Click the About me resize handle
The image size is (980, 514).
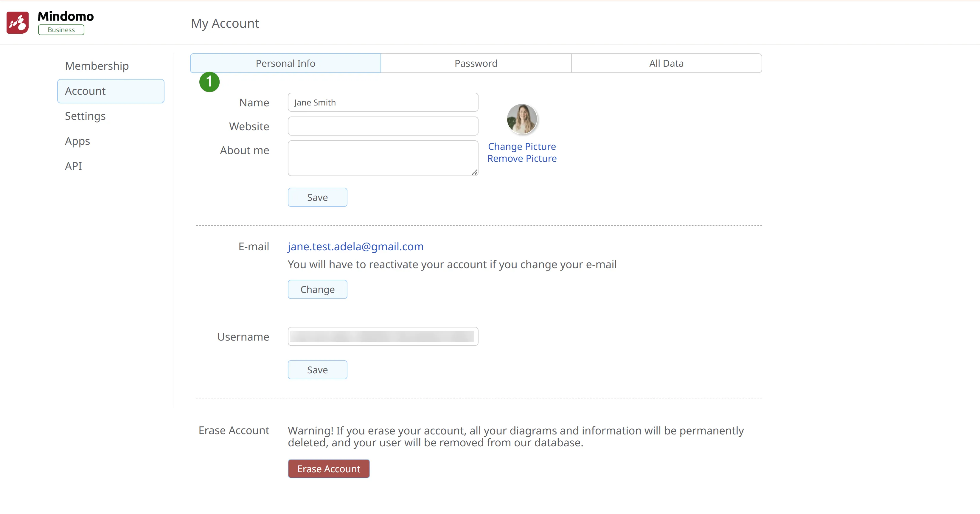click(474, 172)
